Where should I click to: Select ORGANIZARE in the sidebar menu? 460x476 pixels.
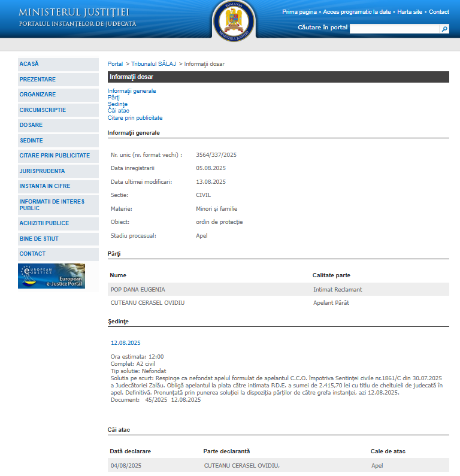pyautogui.click(x=58, y=95)
